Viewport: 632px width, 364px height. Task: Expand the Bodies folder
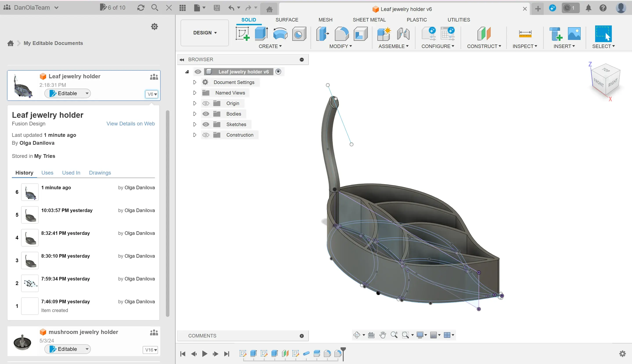[195, 114]
